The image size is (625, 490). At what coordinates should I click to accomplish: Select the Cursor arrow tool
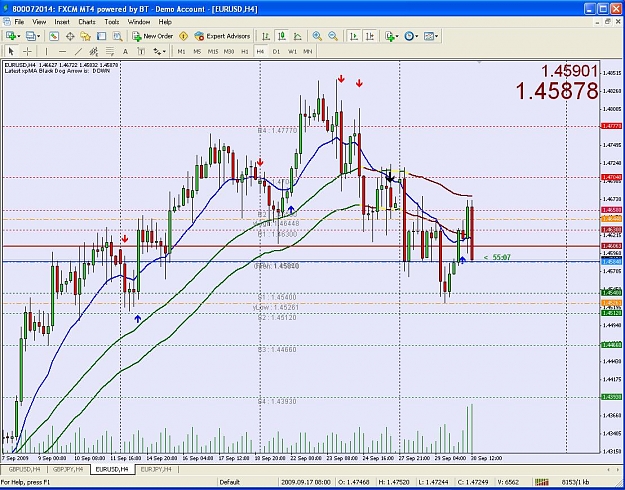point(11,51)
